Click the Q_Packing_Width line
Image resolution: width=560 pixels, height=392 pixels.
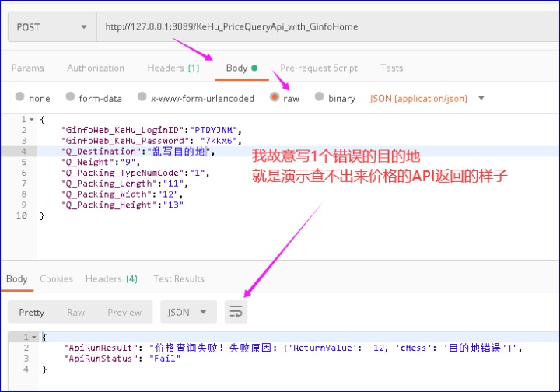click(x=122, y=194)
